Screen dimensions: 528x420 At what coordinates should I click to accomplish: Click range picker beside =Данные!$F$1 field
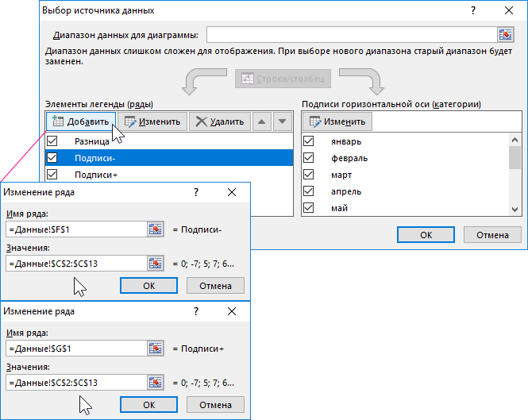(x=155, y=229)
